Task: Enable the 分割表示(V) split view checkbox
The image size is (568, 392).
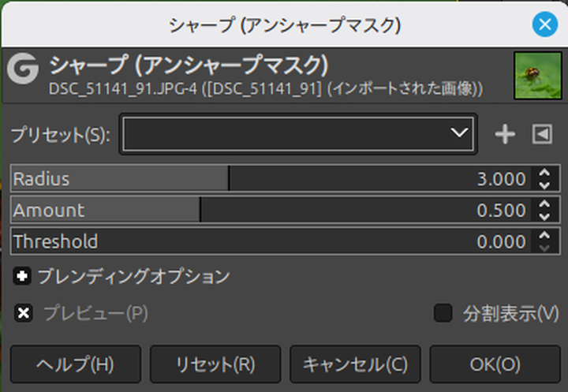Action: pos(443,313)
